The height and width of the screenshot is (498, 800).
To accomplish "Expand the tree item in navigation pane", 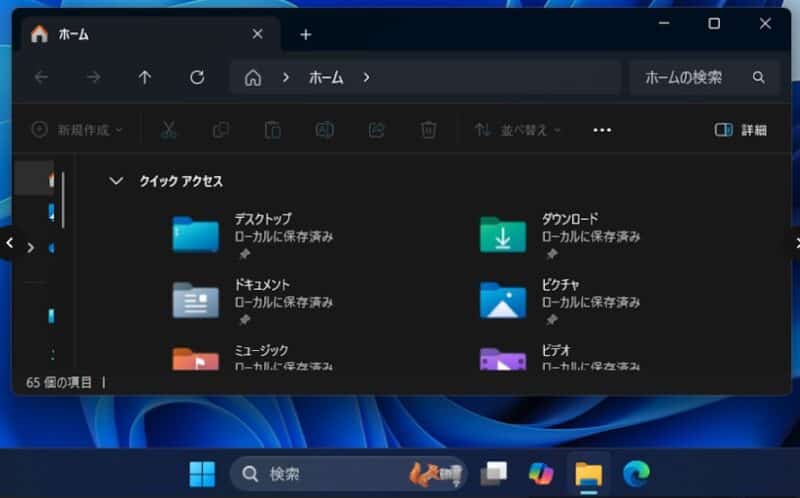I will (31, 248).
